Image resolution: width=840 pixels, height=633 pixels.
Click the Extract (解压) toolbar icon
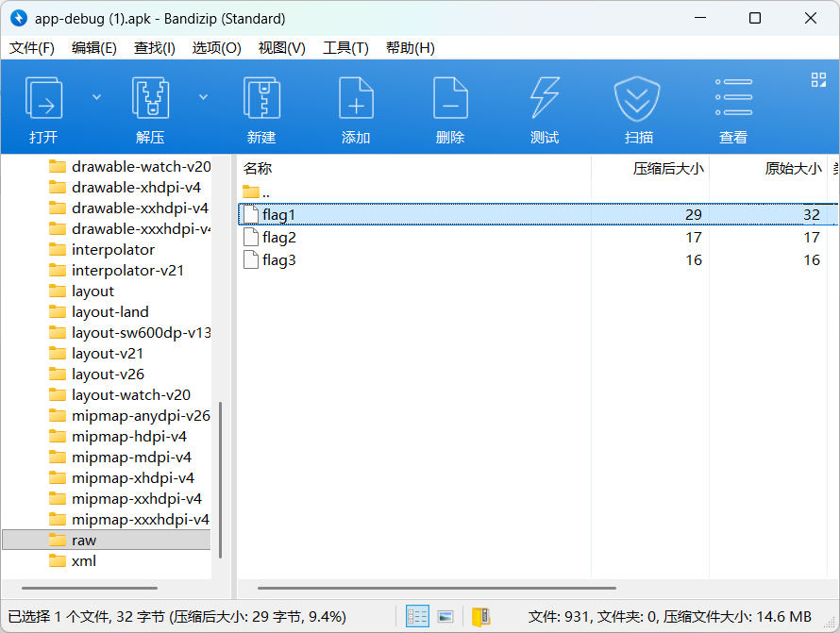pyautogui.click(x=150, y=98)
